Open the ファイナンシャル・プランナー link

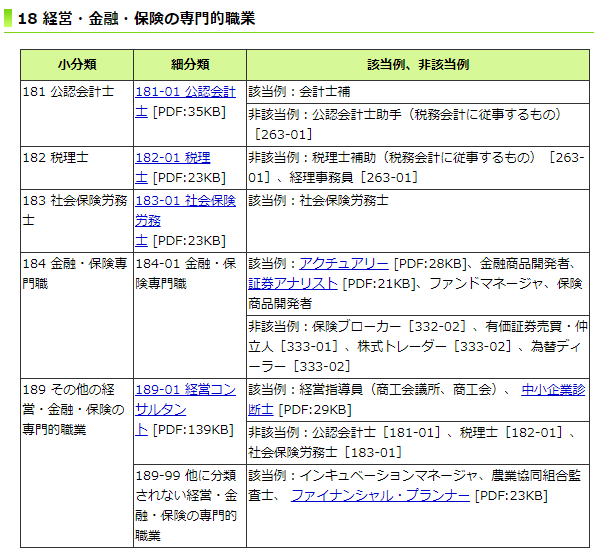point(380,496)
